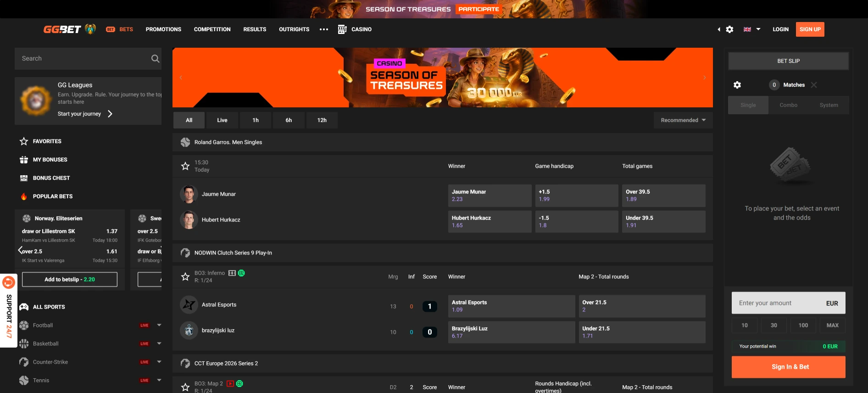Click Participate in Season of Treasures
This screenshot has width=868, height=393.
479,9
